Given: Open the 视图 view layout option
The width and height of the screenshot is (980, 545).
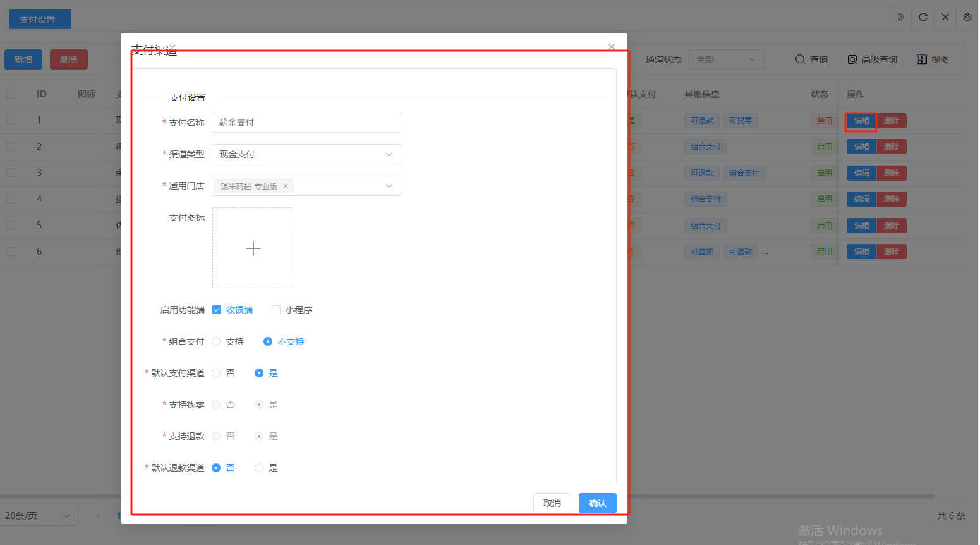Looking at the screenshot, I should click(933, 59).
